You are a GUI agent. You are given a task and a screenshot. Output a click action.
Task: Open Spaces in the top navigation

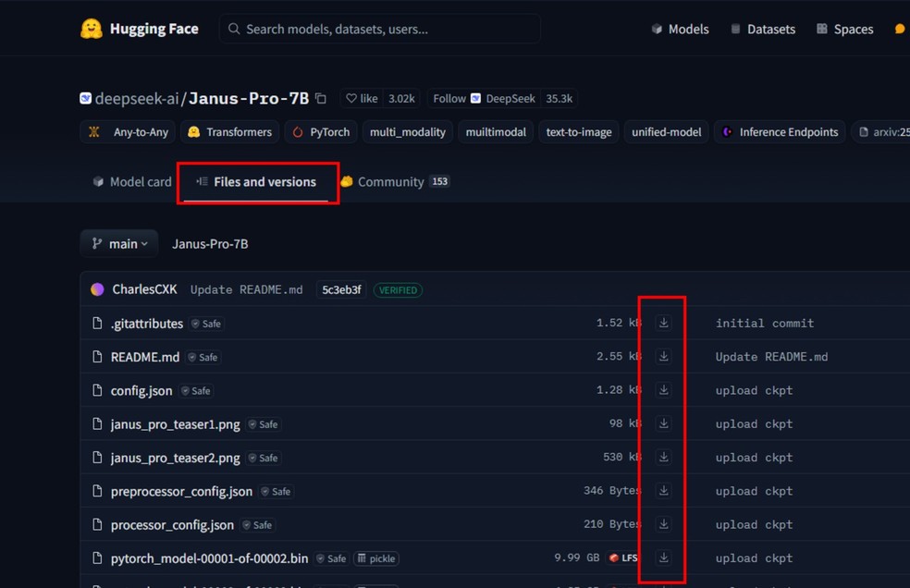[x=844, y=29]
